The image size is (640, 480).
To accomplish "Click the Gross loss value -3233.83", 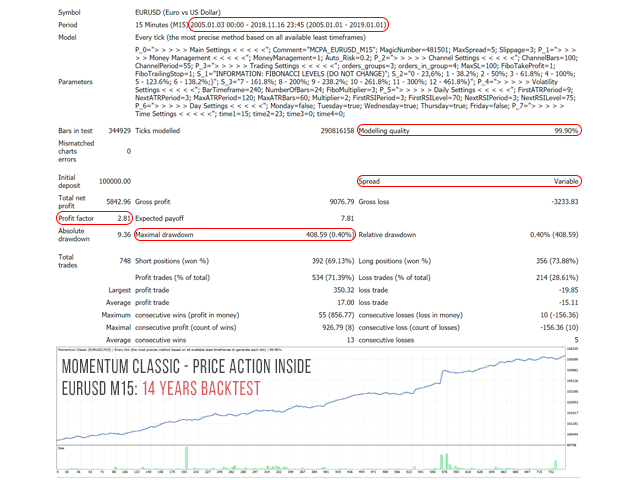I will pos(564,202).
